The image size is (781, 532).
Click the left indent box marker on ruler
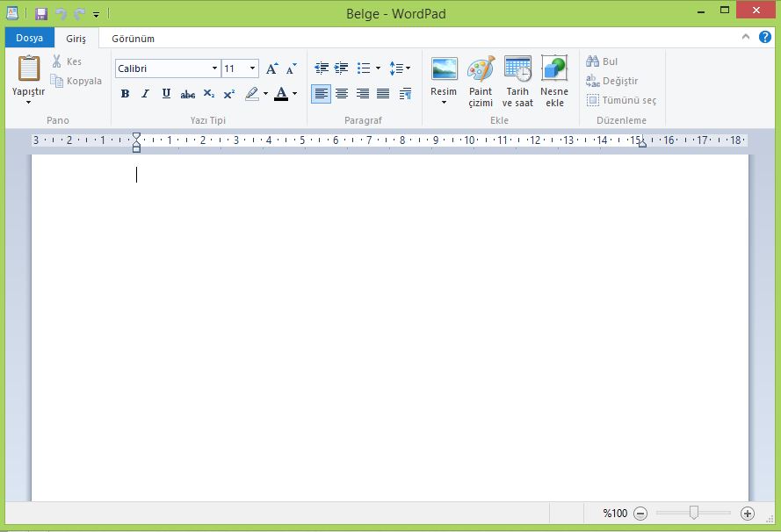(136, 149)
